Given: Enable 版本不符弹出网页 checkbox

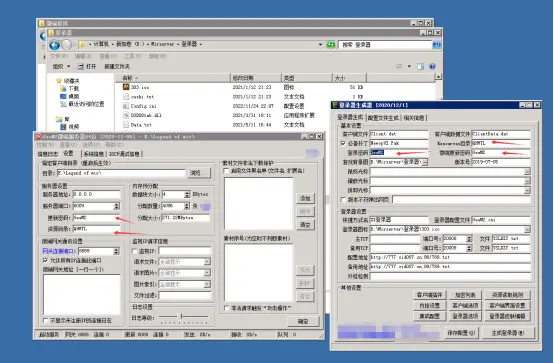Looking at the screenshot, I should (x=343, y=200).
